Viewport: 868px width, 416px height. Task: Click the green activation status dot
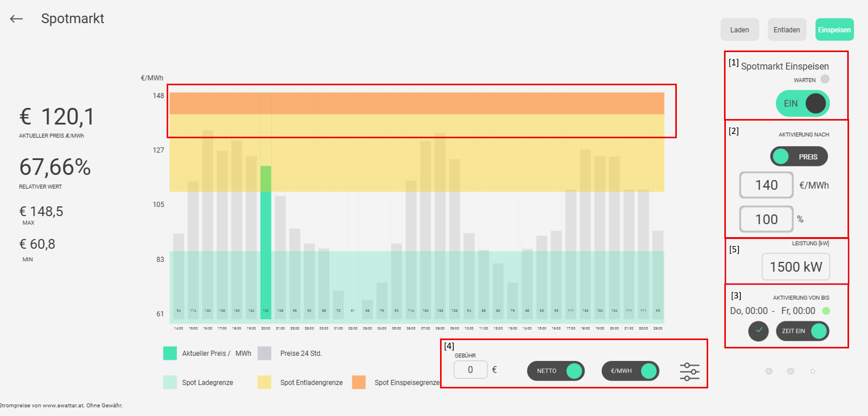(826, 311)
